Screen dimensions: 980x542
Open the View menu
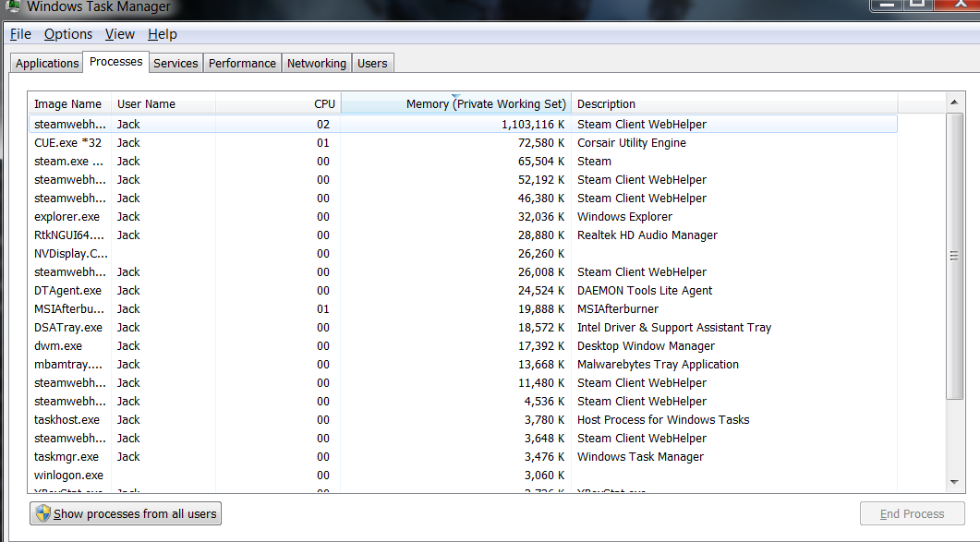120,34
